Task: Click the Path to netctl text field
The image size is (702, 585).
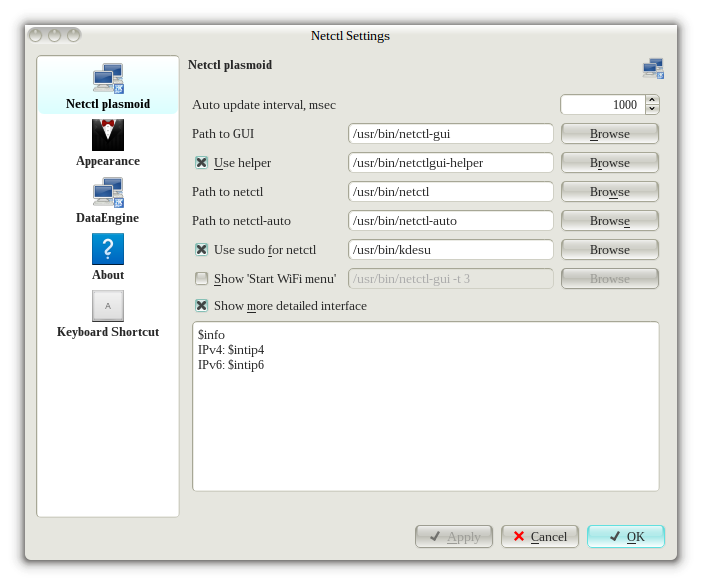Action: [450, 191]
